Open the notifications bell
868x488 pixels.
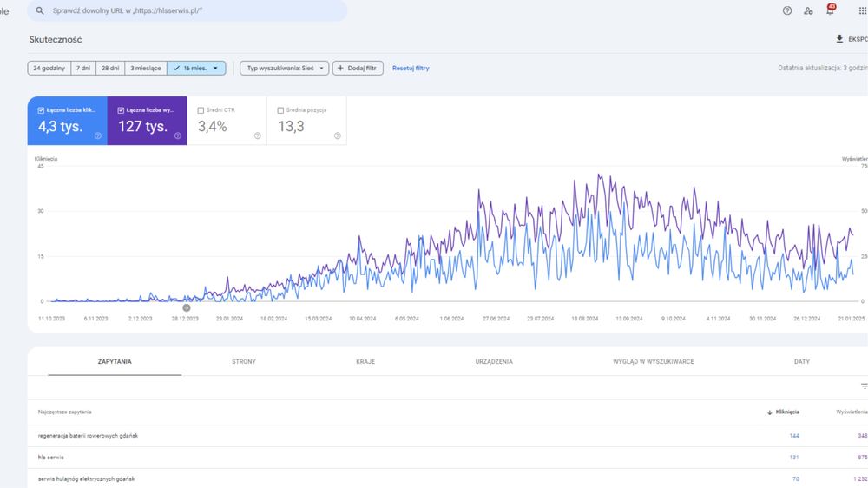tap(830, 10)
